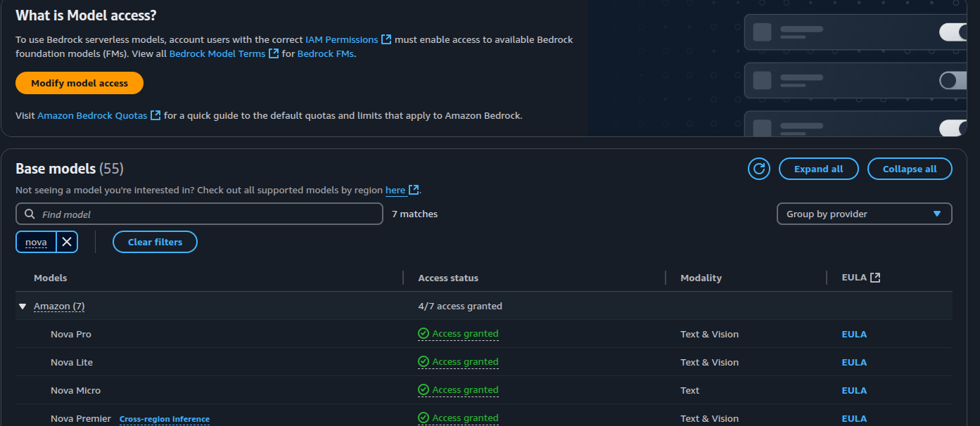Open the EULA link for Nova Premier

tap(854, 418)
